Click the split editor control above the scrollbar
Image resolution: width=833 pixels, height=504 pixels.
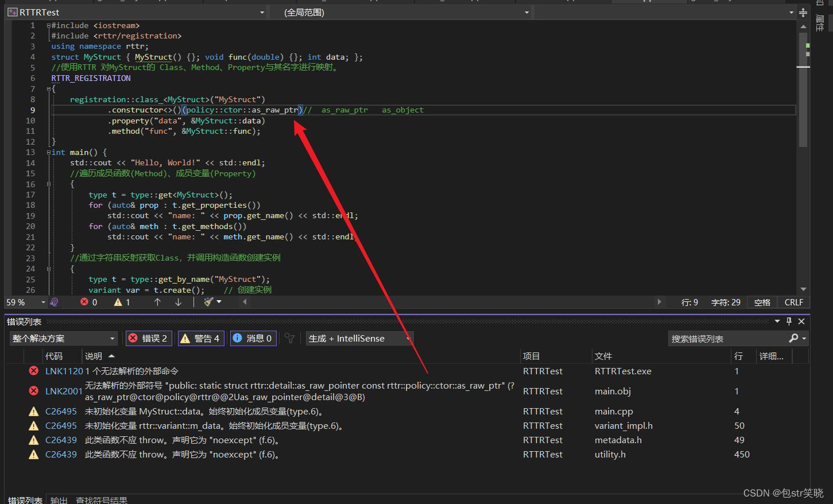coord(803,12)
